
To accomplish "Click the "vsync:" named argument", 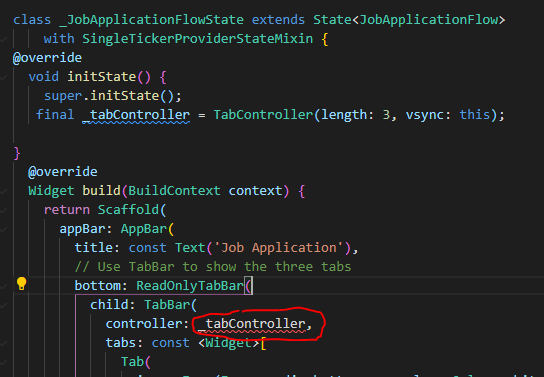I will pos(428,115).
